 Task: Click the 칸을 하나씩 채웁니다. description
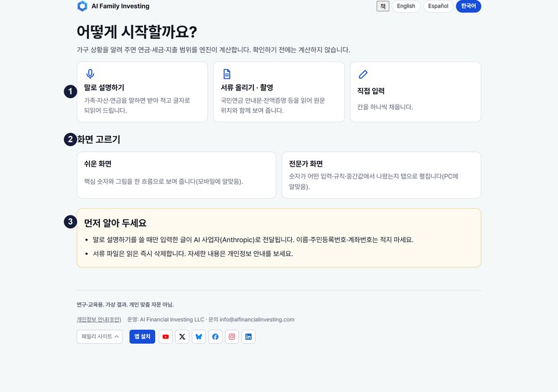385,107
